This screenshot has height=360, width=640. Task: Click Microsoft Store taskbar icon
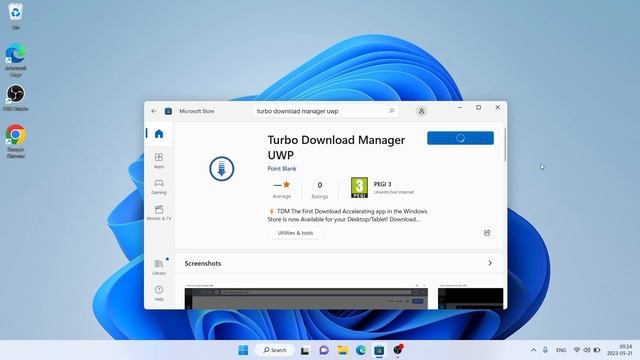pos(379,350)
